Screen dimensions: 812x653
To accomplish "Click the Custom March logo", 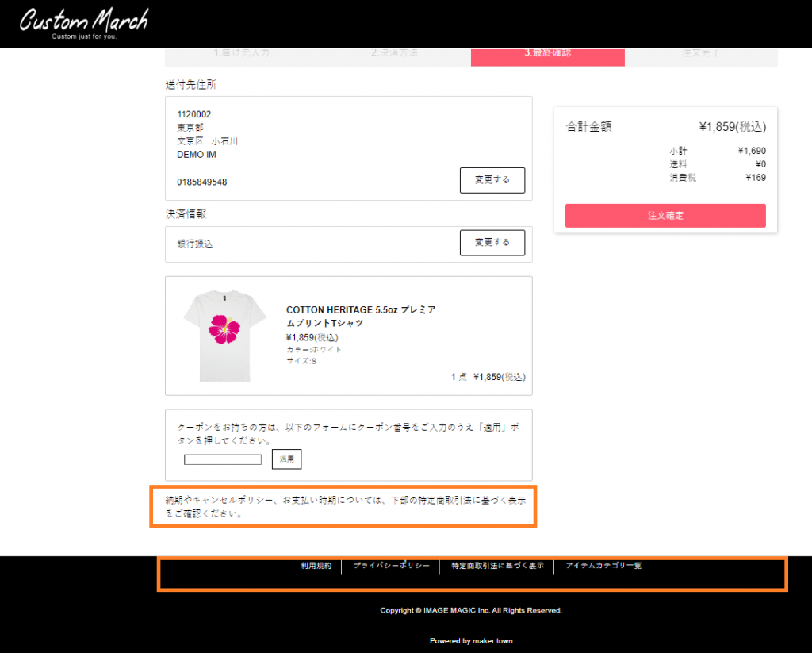I will [x=84, y=23].
